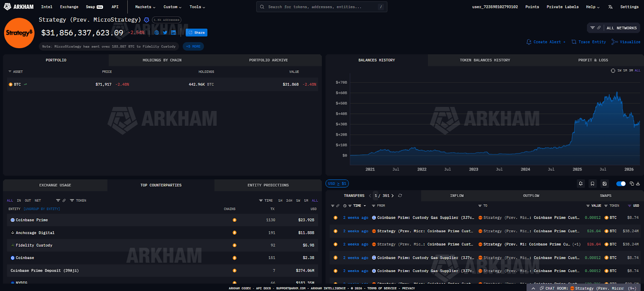Viewport: 644px width, 291px height.
Task: Open the Visualize link
Action: (626, 42)
